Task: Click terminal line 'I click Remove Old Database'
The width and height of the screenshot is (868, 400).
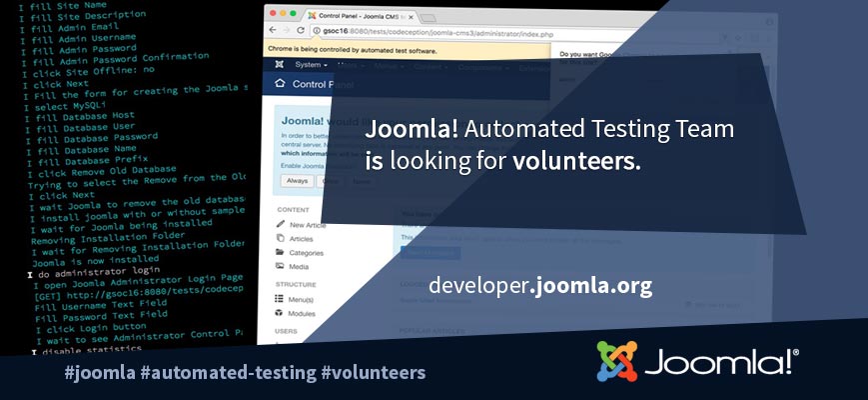Action: coord(102,171)
